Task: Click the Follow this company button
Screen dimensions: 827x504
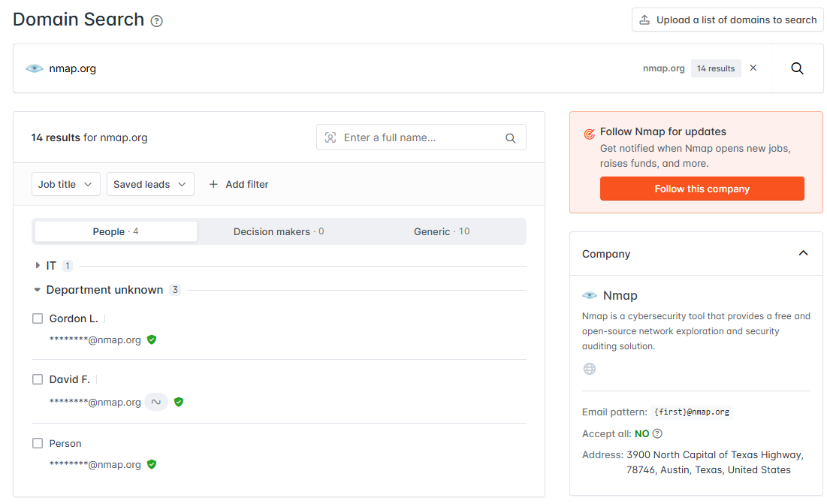Action: pyautogui.click(x=702, y=189)
